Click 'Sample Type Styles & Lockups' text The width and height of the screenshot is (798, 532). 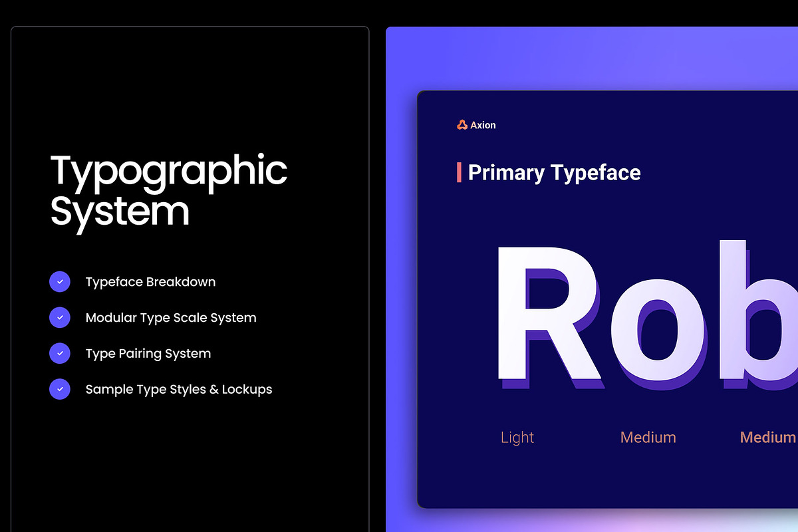pyautogui.click(x=179, y=389)
